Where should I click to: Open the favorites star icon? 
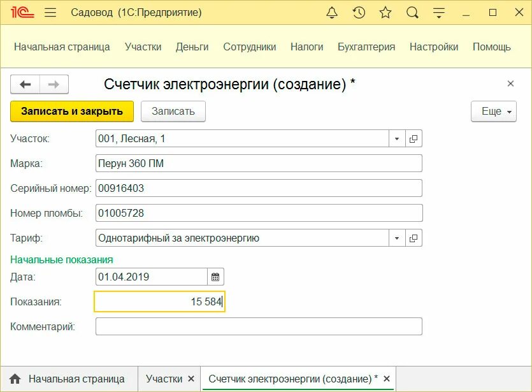(385, 12)
